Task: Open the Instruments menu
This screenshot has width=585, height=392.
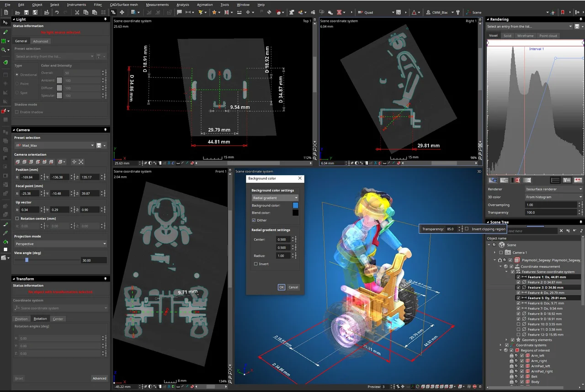Action: (76, 5)
